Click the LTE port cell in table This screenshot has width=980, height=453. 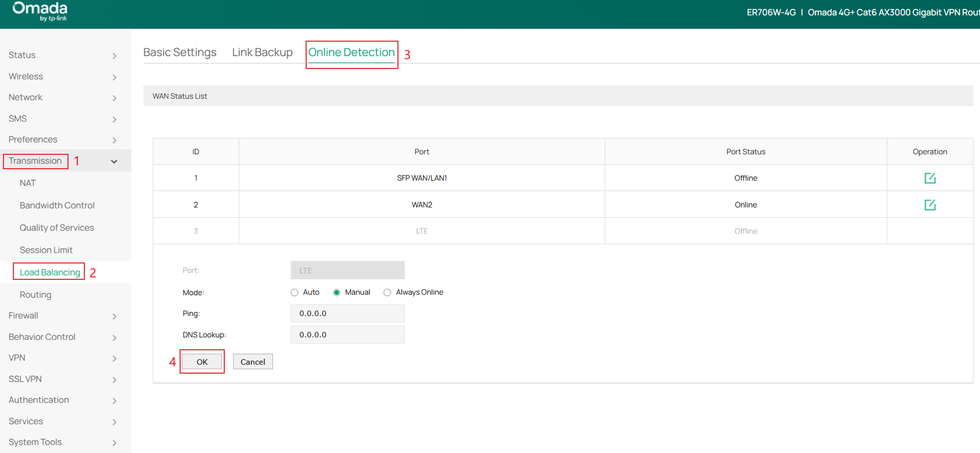coord(421,231)
